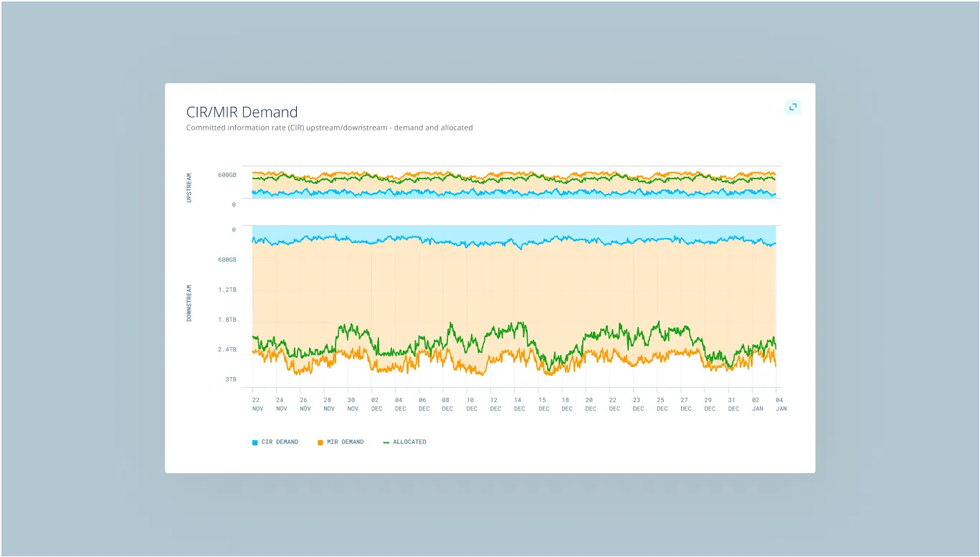Click the 04 JAN end date label
The image size is (980, 557).
click(x=780, y=404)
